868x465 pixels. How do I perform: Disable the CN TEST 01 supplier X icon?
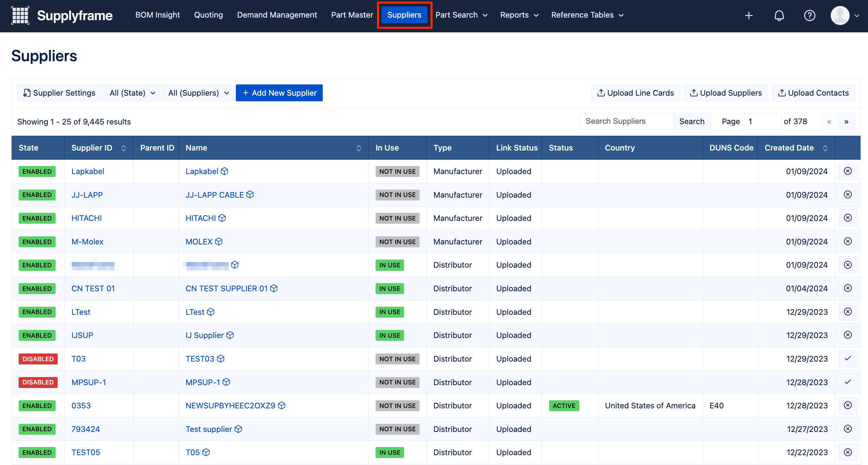[848, 288]
